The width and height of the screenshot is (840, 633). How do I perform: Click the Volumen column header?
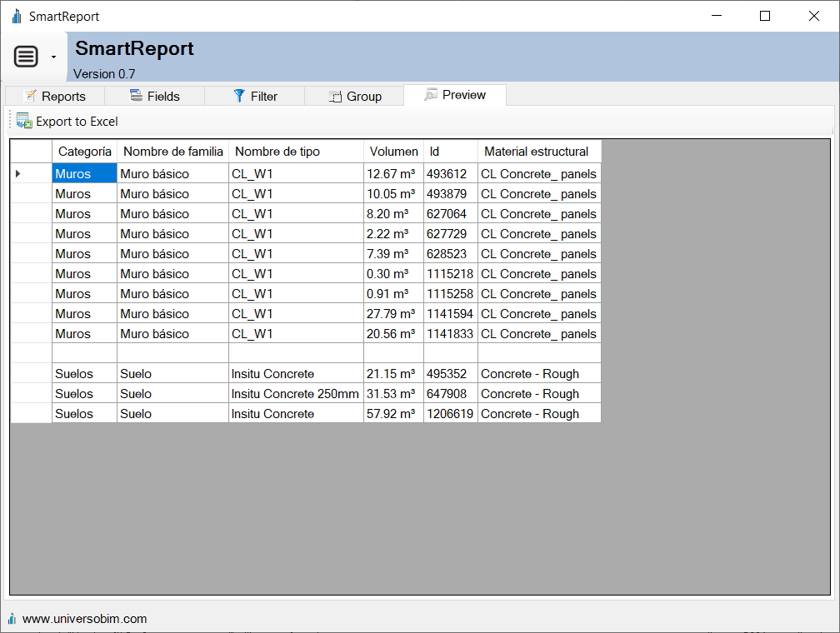click(x=393, y=152)
